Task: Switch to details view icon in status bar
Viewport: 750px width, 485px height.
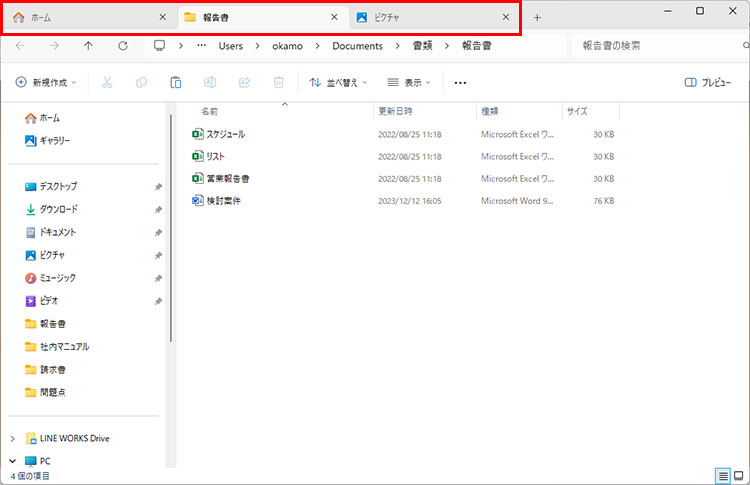Action: (723, 475)
